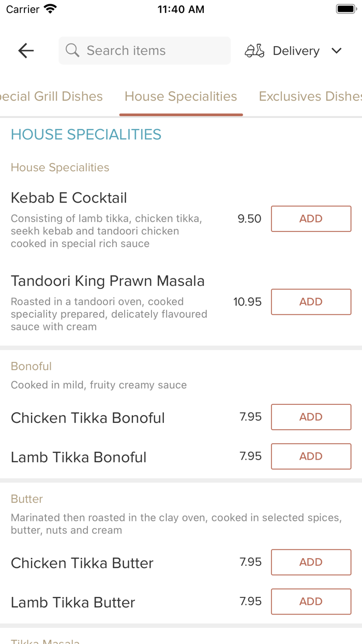
Task: Expand the Delivery dropdown chevron
Action: 337,51
